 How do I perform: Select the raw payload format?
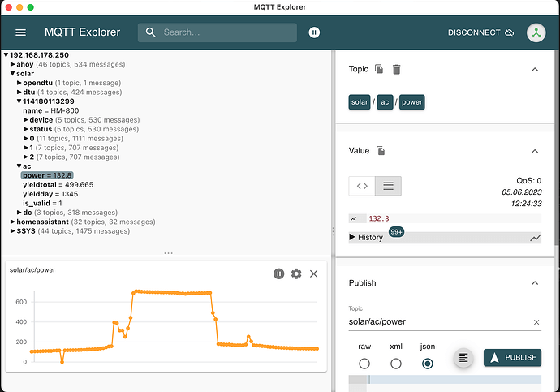[x=364, y=364]
